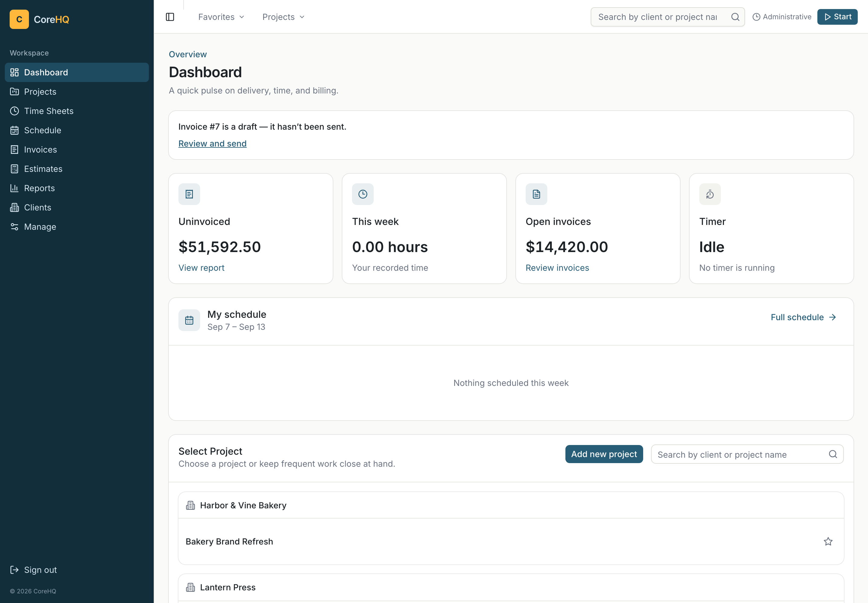Open the Full schedule link
This screenshot has width=868, height=603.
coord(804,317)
